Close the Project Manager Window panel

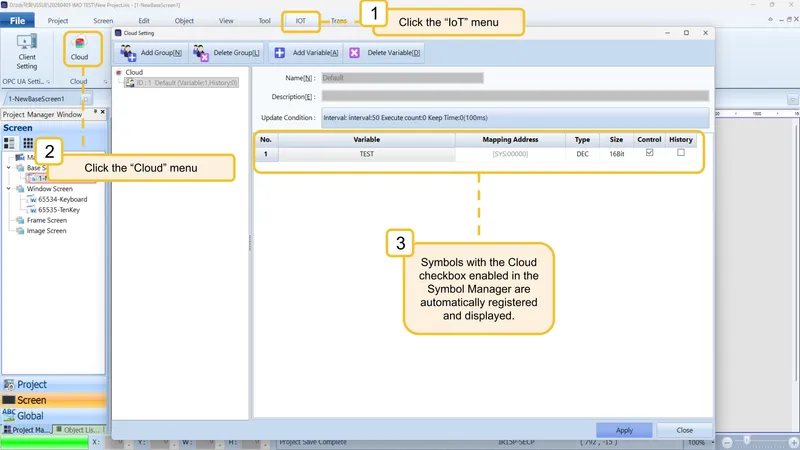(x=103, y=112)
